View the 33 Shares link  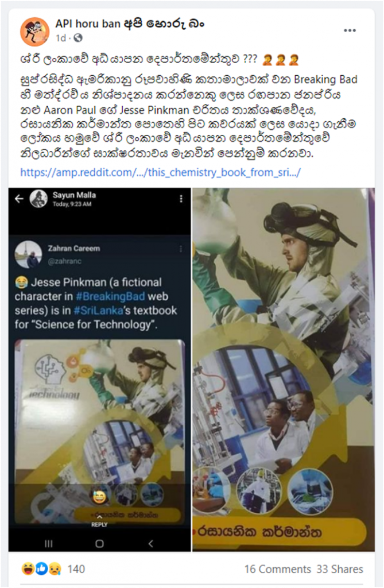point(340,569)
